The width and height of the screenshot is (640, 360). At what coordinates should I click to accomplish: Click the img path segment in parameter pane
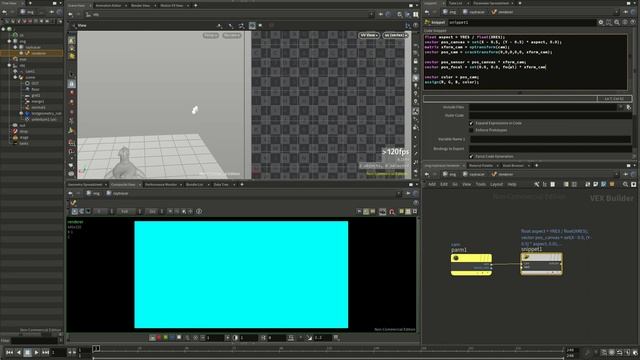tap(449, 12)
